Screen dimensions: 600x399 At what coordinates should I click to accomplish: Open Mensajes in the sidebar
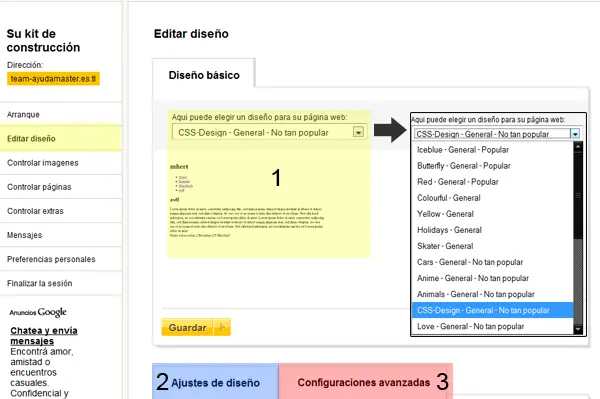click(x=61, y=235)
